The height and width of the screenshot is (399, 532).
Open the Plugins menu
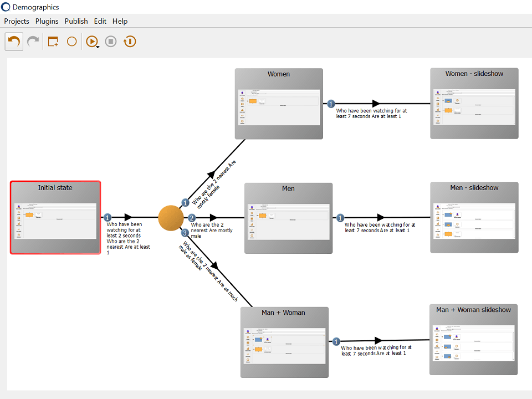[x=47, y=21]
